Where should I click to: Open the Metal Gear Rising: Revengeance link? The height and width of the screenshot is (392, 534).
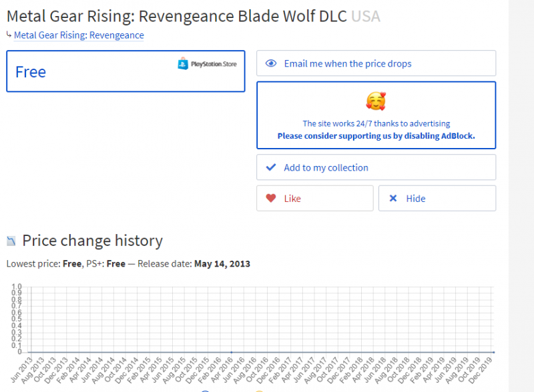[79, 35]
